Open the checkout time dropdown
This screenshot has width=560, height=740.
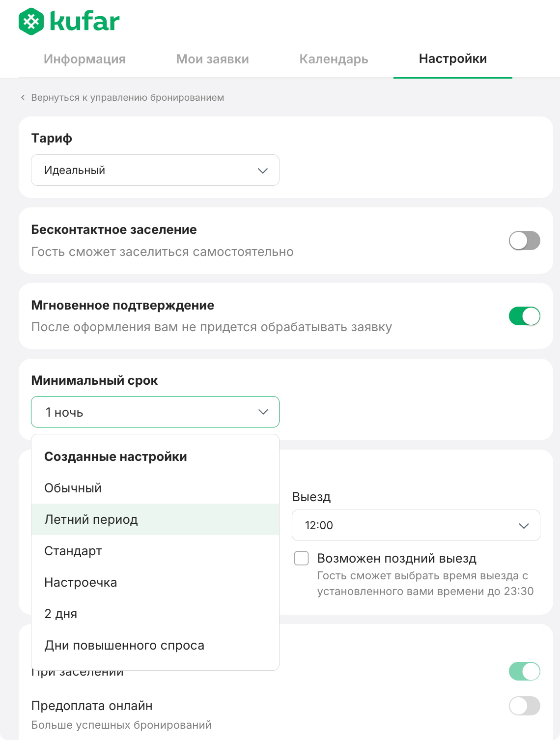tap(416, 525)
